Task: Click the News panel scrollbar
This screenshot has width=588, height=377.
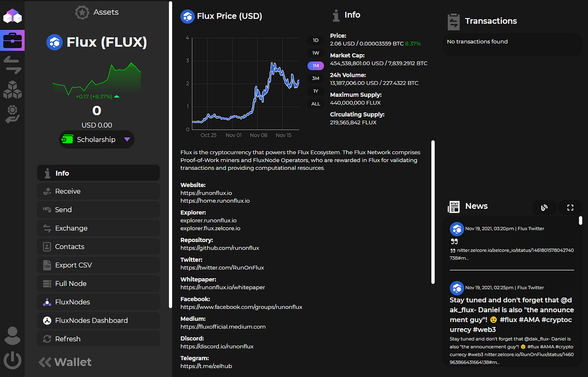Action: pos(580,221)
